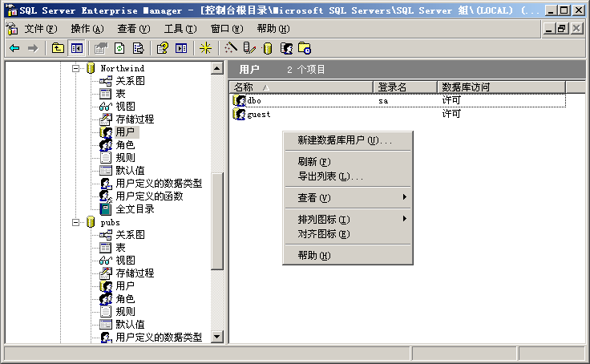Screen dimensions: 590x364
Task: Select 用户定义的数据类型 under Northwind
Action: (159, 184)
